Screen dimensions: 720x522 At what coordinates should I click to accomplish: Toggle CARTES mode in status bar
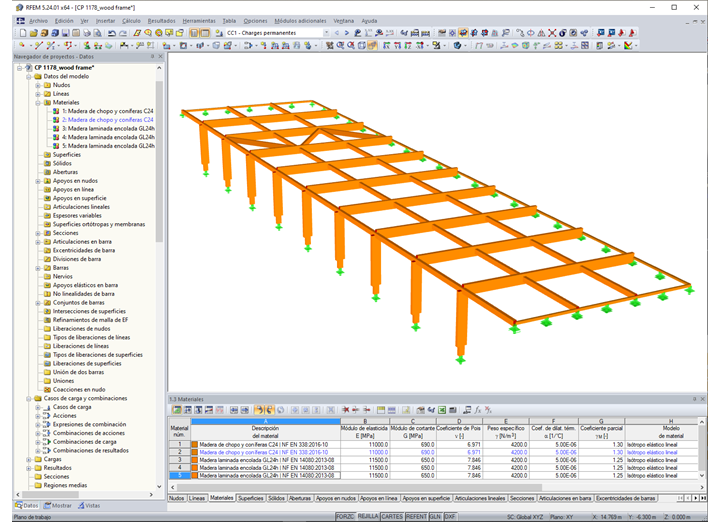click(392, 516)
